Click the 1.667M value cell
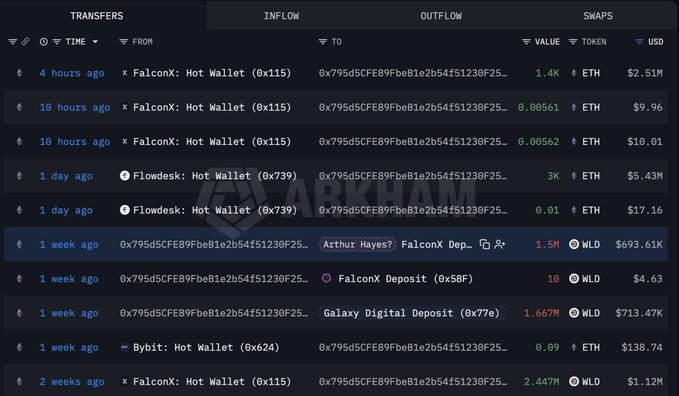679x396 pixels. [541, 313]
